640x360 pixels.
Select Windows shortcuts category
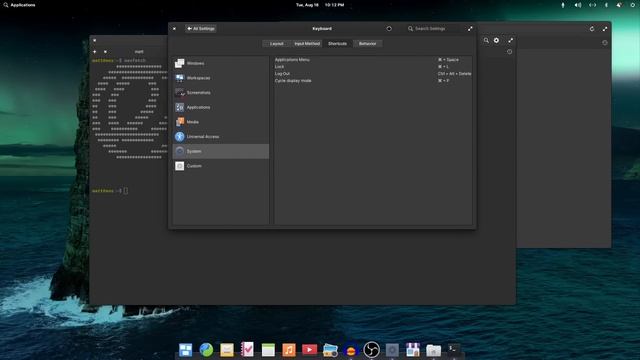(x=221, y=63)
